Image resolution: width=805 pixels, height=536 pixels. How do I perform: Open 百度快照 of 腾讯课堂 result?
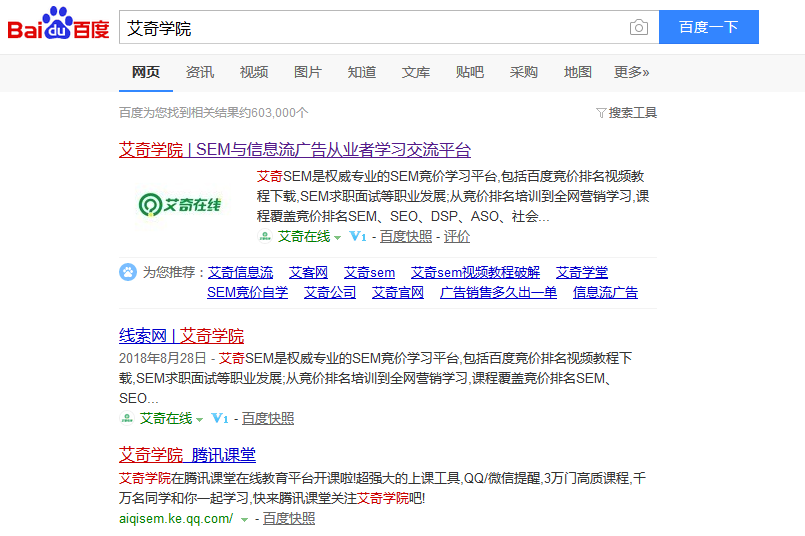tap(289, 519)
